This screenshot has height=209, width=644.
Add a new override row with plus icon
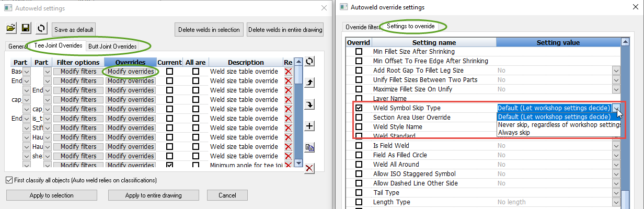click(x=309, y=126)
